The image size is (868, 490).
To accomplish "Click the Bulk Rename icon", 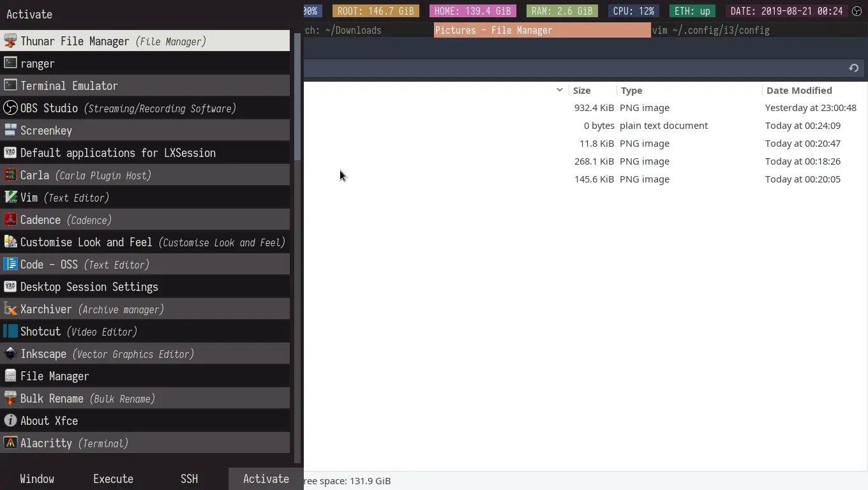I will 10,398.
